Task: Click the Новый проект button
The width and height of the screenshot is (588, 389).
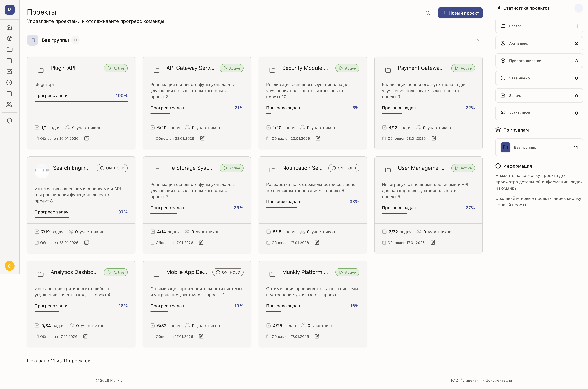Action: (x=460, y=13)
